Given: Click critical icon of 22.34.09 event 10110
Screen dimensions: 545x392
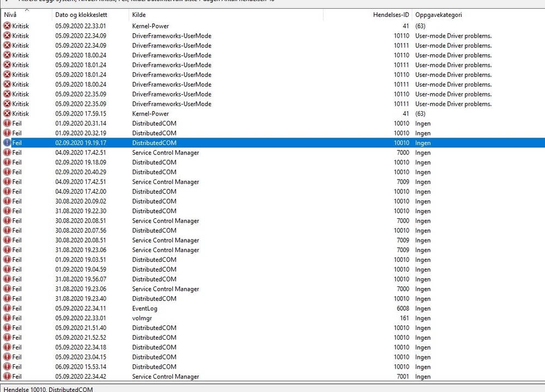Looking at the screenshot, I should [7, 35].
